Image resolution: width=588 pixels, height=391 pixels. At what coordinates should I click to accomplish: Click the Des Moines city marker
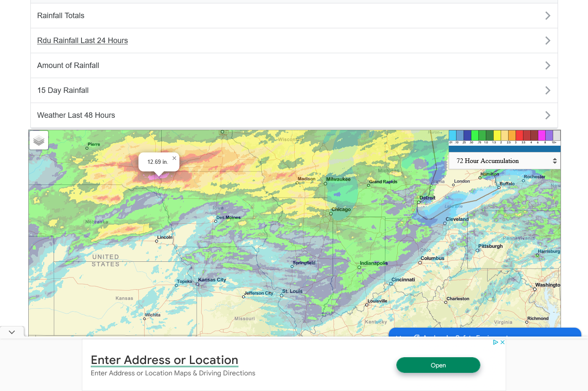[x=216, y=221]
